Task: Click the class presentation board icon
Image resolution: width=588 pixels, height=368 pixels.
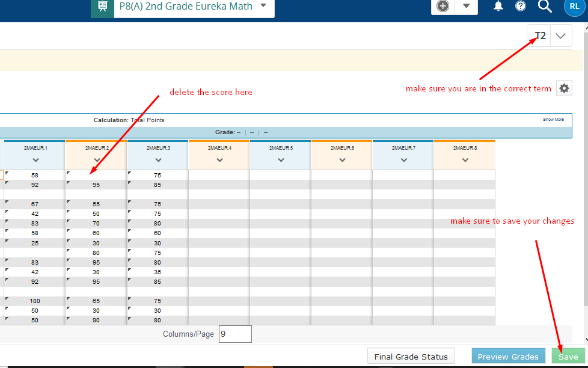Action: (102, 7)
